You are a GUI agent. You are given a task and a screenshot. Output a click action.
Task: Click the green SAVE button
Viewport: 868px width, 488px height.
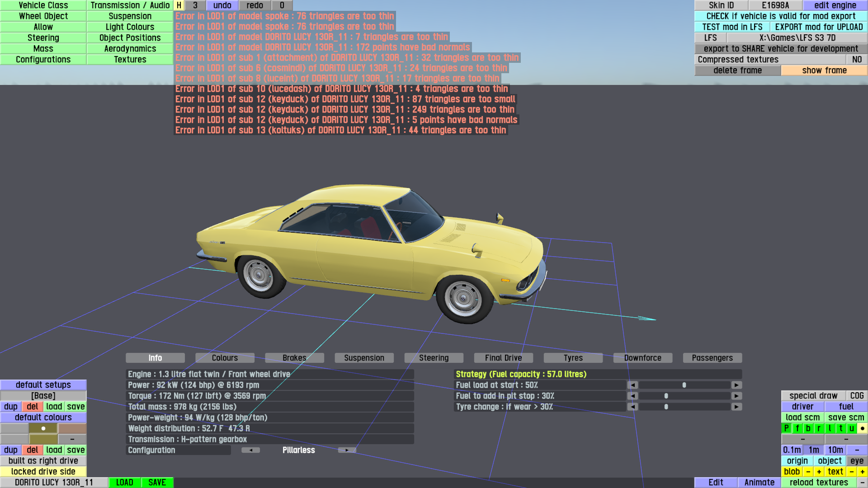click(157, 483)
